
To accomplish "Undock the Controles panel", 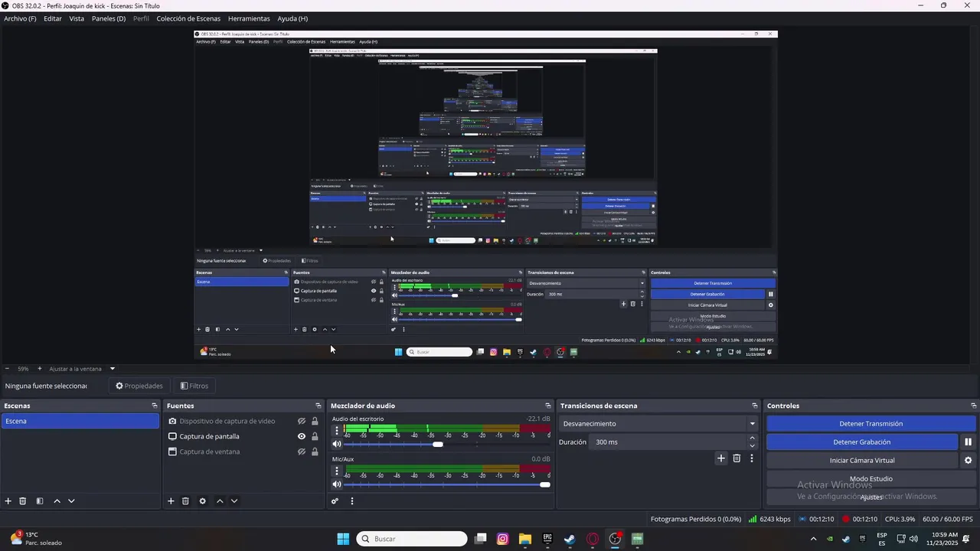I will point(974,406).
